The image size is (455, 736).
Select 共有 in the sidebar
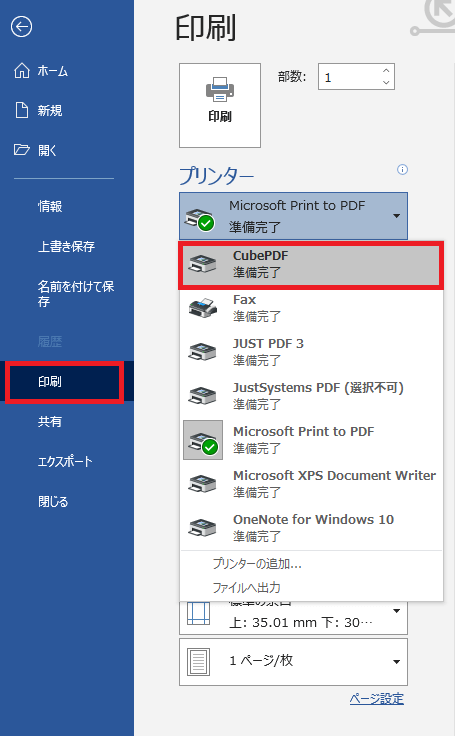pyautogui.click(x=50, y=422)
